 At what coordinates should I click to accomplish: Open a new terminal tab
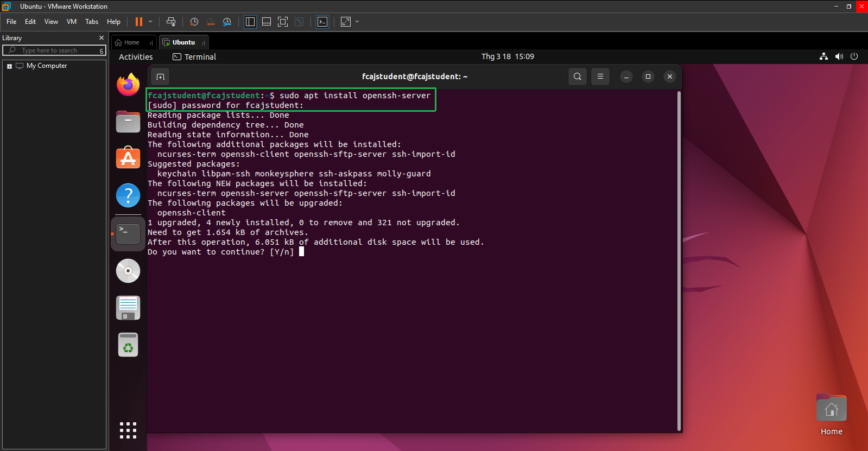coord(160,77)
